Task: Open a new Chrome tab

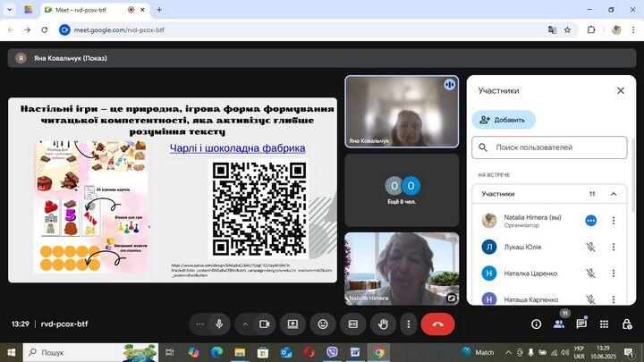Action: [159, 10]
